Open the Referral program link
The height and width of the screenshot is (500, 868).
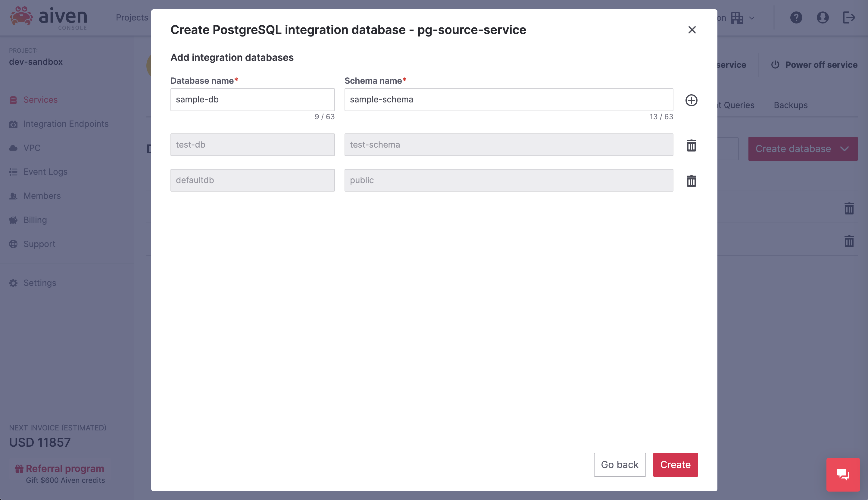click(x=65, y=469)
